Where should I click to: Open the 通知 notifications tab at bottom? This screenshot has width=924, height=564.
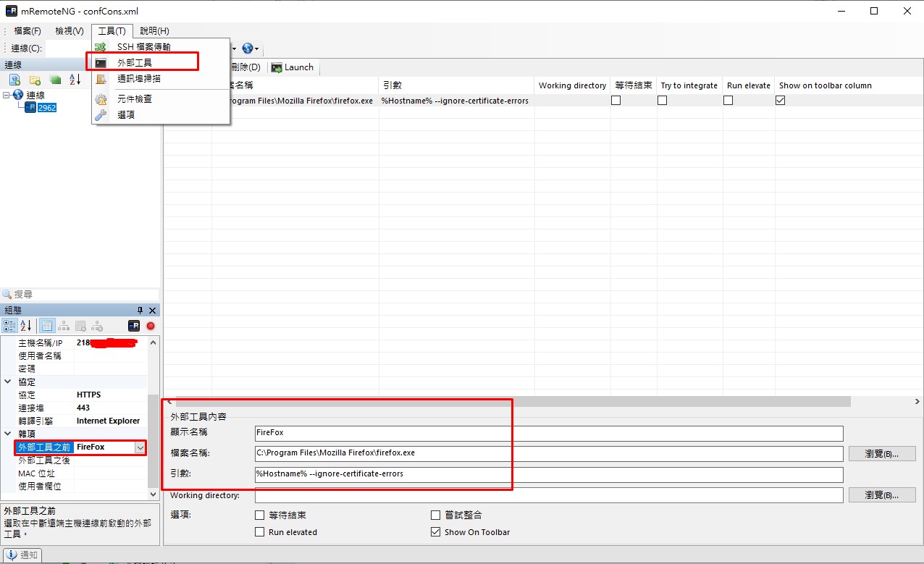(x=22, y=555)
